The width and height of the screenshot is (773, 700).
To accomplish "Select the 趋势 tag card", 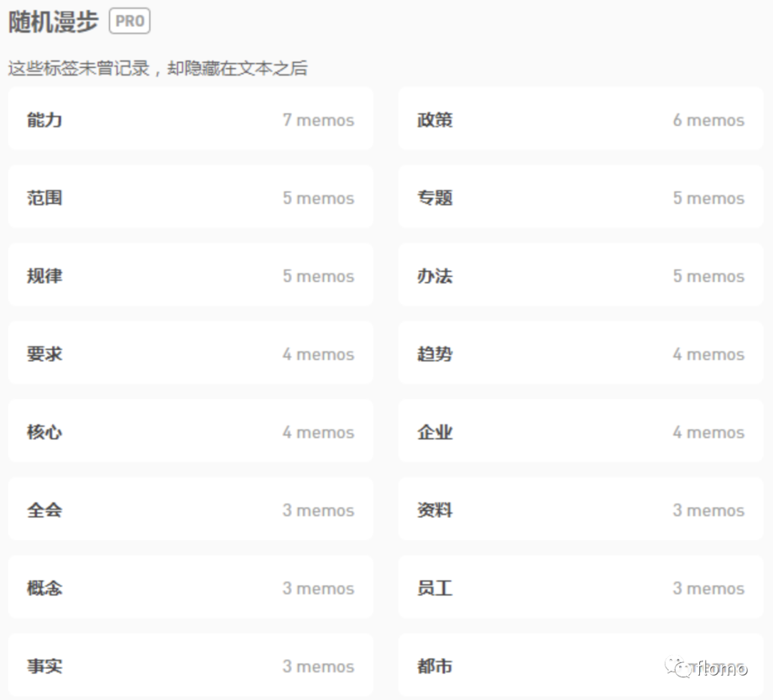I will click(580, 353).
